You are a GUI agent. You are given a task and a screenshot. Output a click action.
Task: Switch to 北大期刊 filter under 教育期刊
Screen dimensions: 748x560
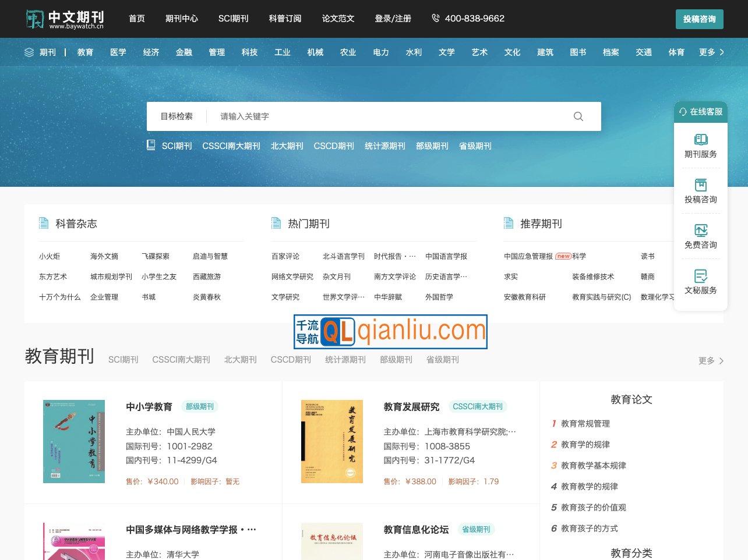click(x=240, y=360)
